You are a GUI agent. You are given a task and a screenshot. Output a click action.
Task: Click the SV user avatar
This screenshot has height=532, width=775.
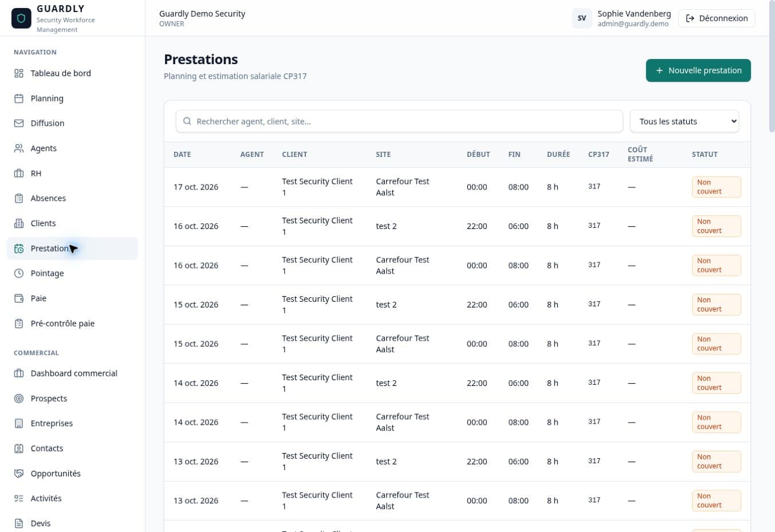click(582, 18)
